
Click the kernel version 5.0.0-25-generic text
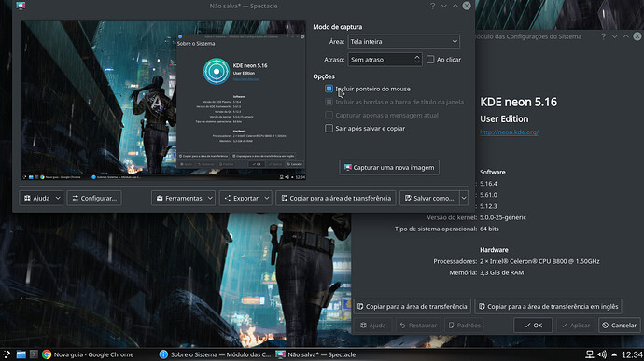503,217
